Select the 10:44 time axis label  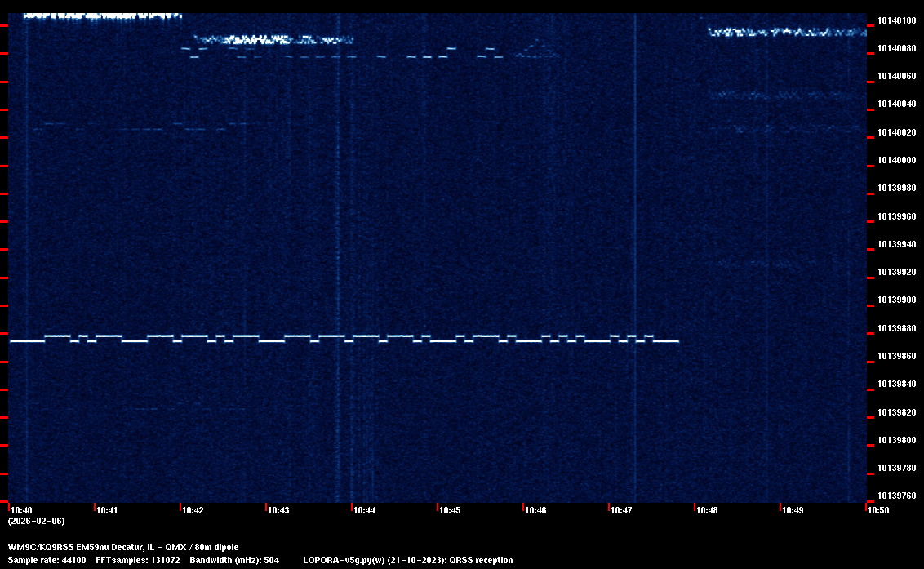click(364, 510)
